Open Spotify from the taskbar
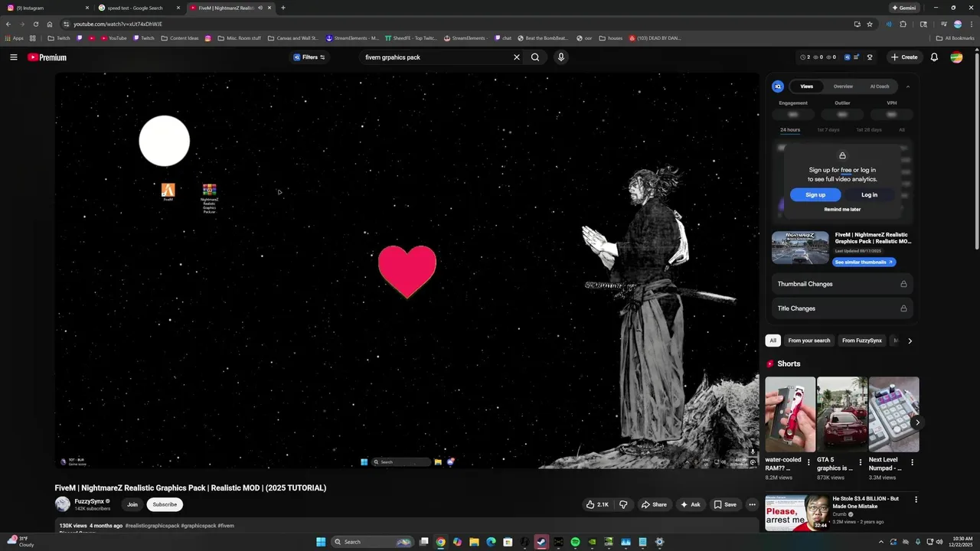This screenshot has width=980, height=551. point(575,542)
